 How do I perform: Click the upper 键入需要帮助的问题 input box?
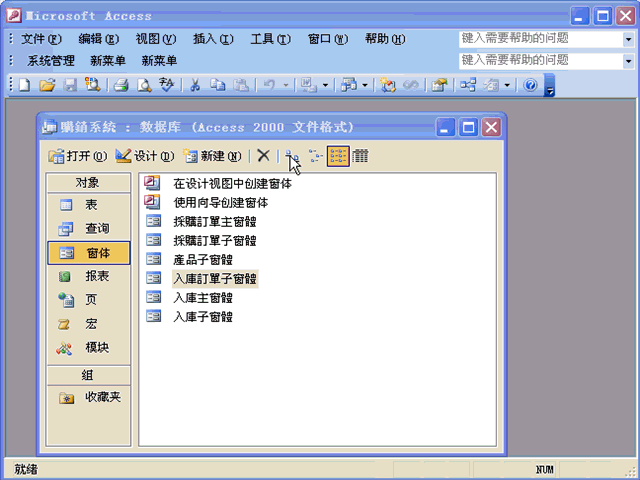(541, 39)
